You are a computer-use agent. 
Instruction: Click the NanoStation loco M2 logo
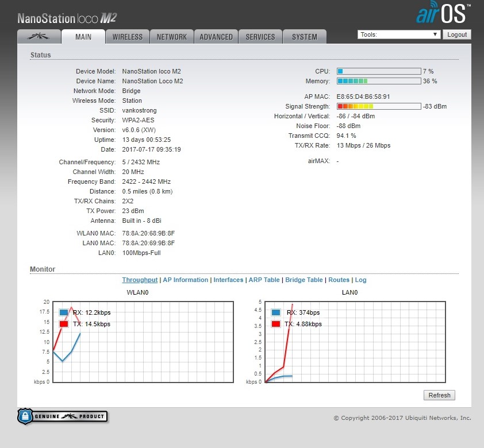click(67, 18)
